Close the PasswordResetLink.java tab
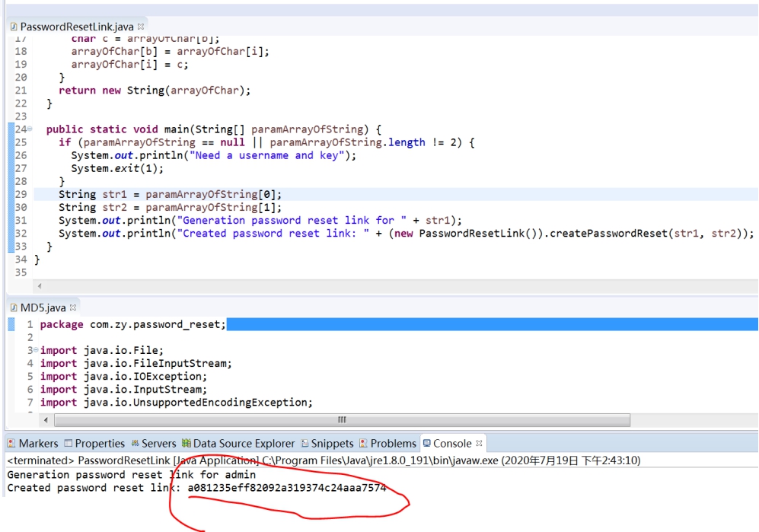759x532 pixels. click(x=141, y=27)
